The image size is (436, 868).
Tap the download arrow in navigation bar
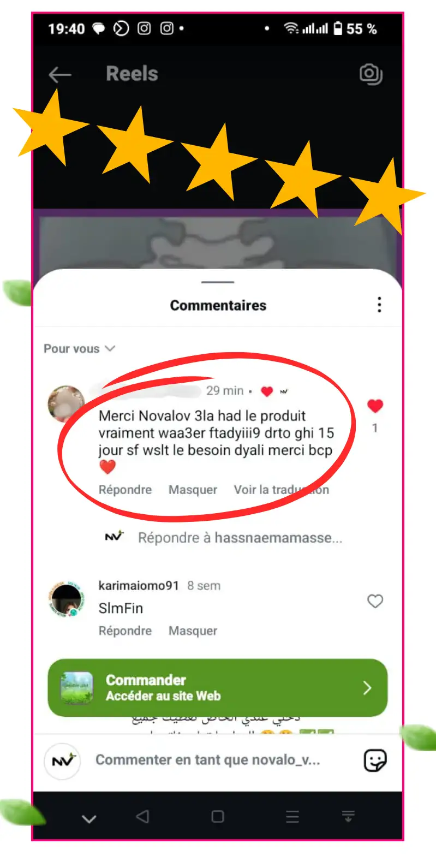(348, 817)
